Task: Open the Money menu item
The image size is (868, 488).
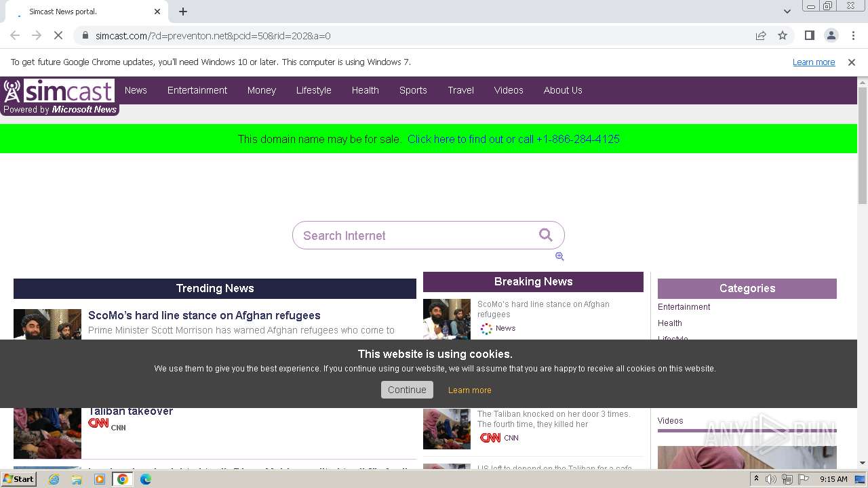Action: pos(262,90)
